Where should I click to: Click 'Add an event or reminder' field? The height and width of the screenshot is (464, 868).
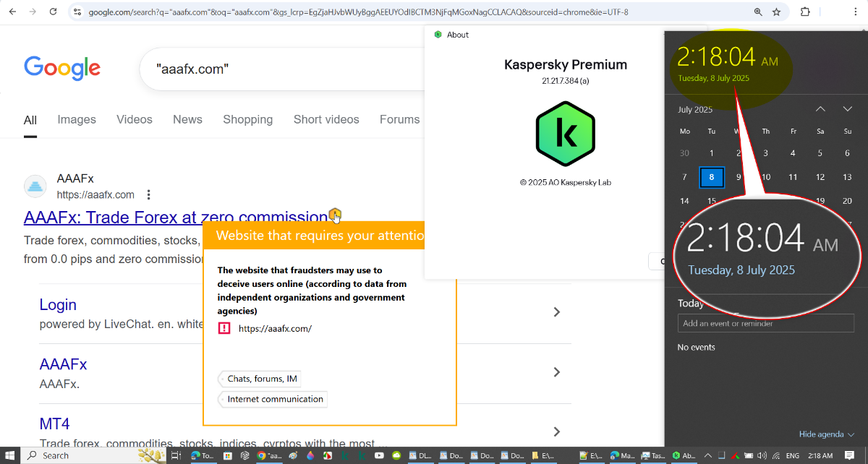766,324
